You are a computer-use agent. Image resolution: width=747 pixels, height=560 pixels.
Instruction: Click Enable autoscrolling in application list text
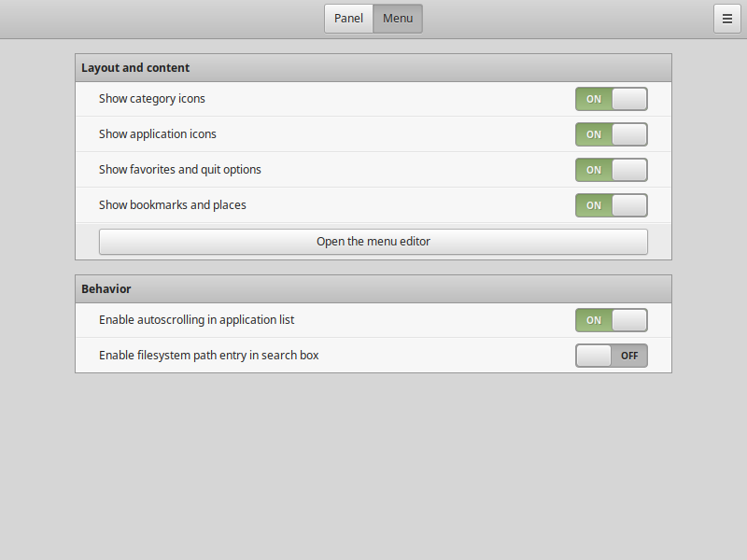pos(197,320)
